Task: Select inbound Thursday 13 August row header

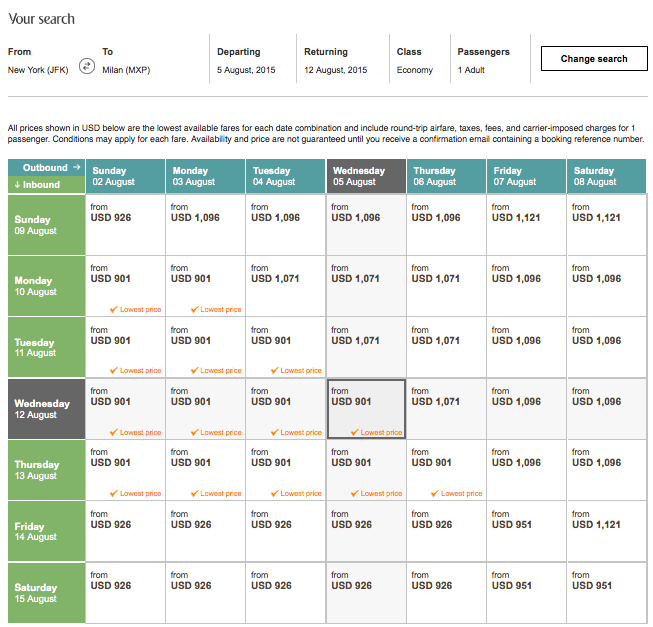Action: [47, 470]
